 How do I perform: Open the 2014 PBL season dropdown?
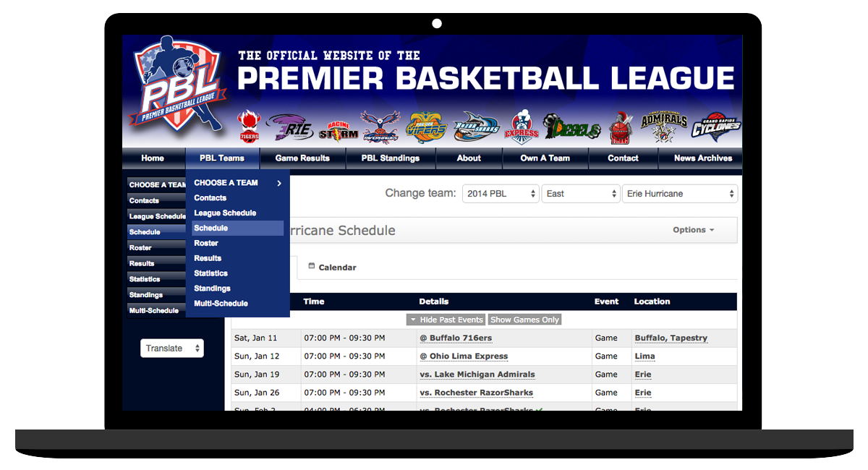[x=501, y=194]
